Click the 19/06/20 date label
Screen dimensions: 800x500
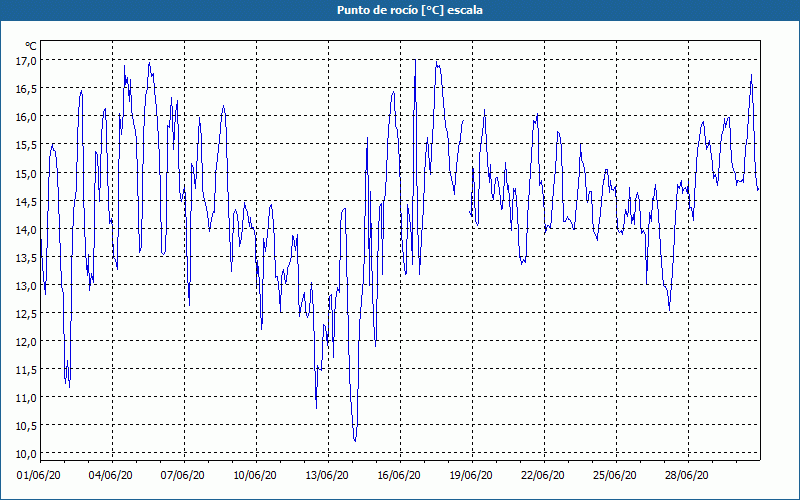pyautogui.click(x=471, y=475)
